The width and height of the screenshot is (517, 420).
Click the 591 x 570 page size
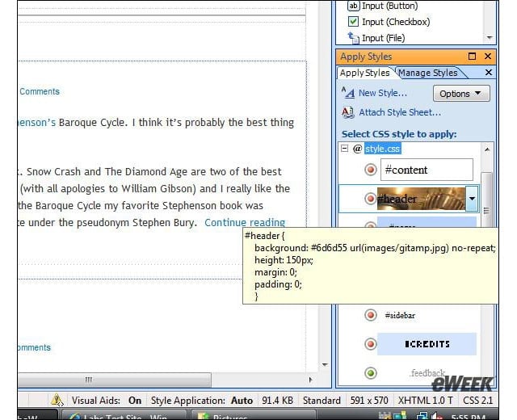pyautogui.click(x=369, y=401)
